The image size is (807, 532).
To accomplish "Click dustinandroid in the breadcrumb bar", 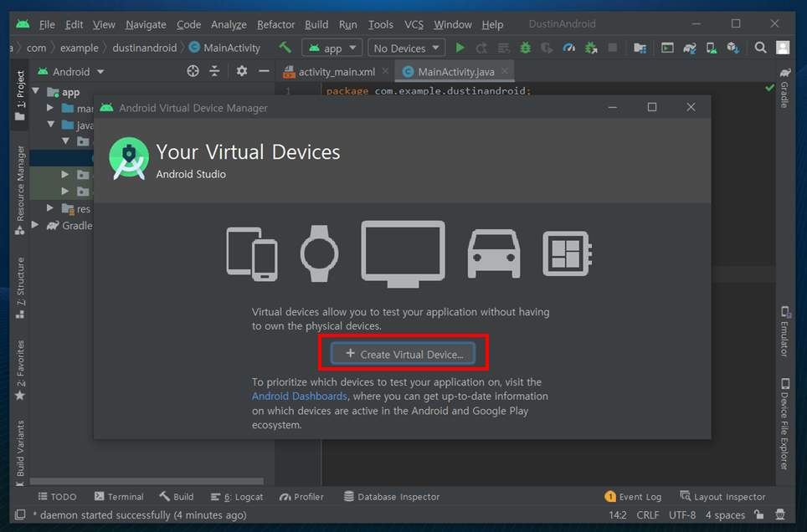I will (145, 48).
